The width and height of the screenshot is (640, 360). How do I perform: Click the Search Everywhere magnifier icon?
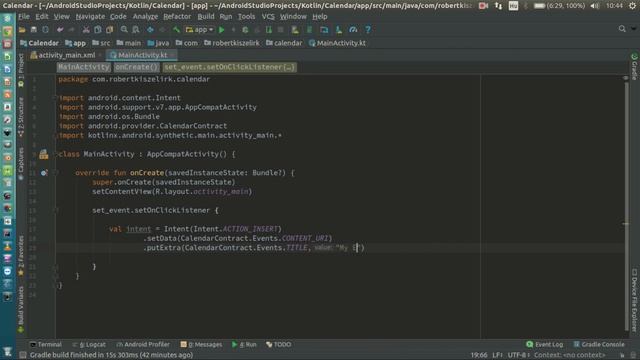click(622, 29)
